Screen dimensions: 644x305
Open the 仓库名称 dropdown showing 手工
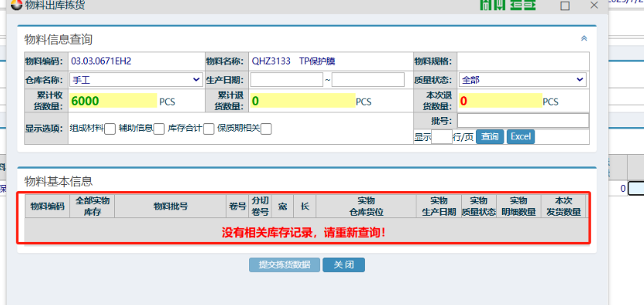pos(137,80)
